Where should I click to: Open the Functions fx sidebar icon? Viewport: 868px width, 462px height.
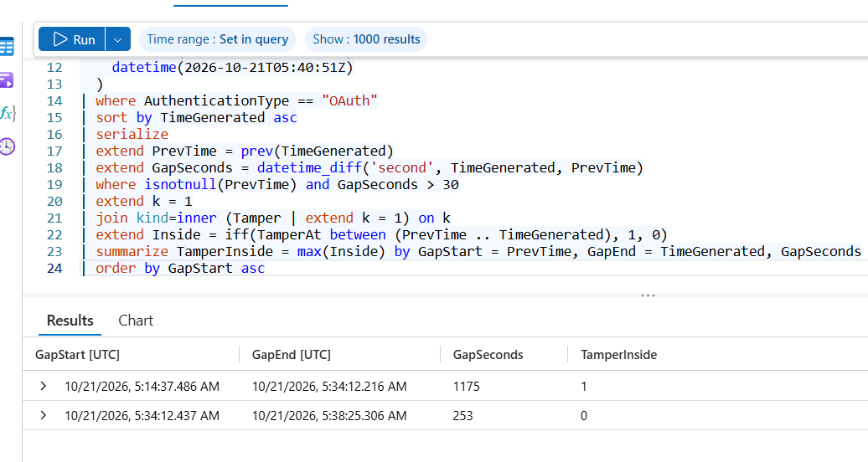click(x=8, y=114)
